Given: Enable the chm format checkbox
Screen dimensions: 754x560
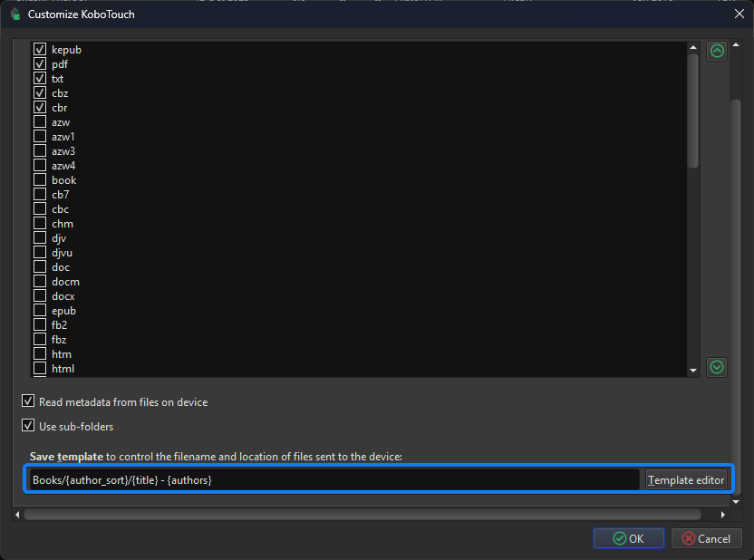Looking at the screenshot, I should (40, 224).
